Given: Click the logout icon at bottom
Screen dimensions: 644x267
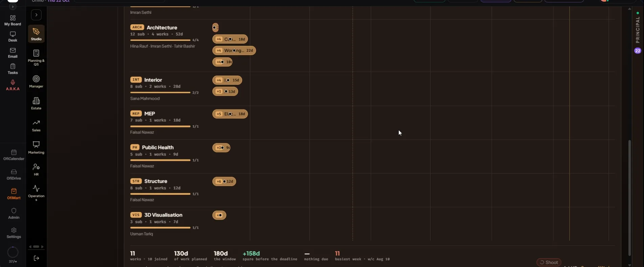Looking at the screenshot, I should (37, 258).
